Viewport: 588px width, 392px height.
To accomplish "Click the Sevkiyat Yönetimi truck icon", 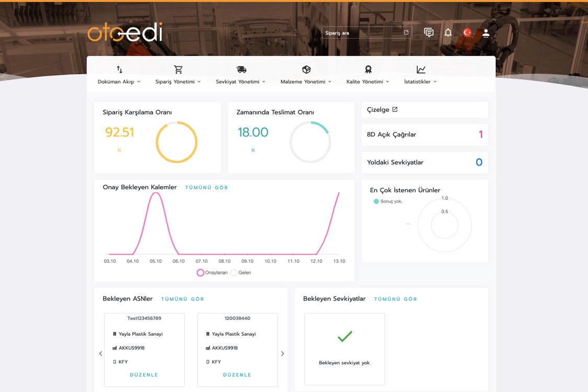I will pyautogui.click(x=241, y=70).
